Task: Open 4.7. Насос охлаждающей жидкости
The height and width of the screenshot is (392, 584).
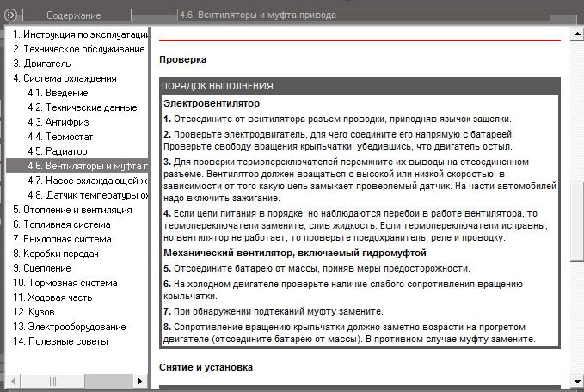Action: pos(88,181)
